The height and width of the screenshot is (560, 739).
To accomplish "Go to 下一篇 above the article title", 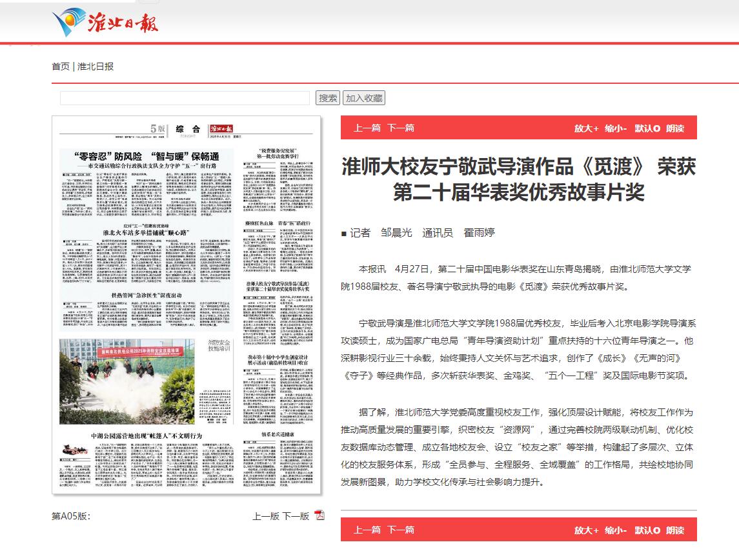I will [400, 128].
